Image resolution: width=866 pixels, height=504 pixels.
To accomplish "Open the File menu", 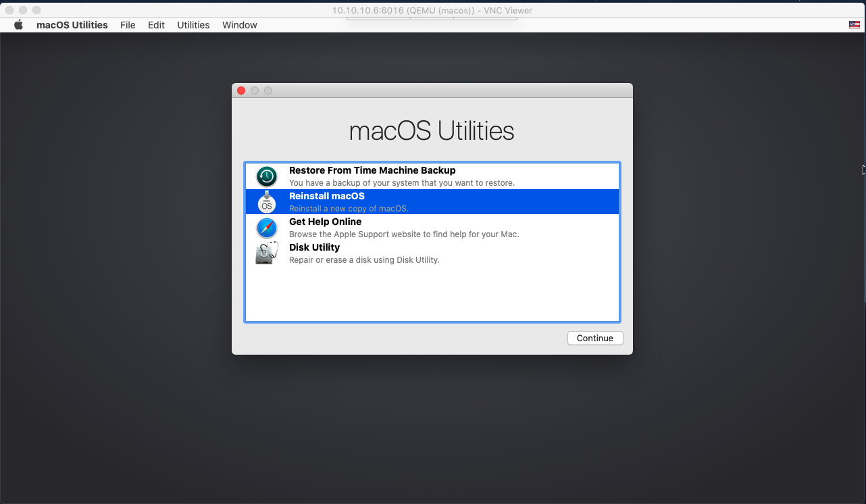I will (x=128, y=25).
